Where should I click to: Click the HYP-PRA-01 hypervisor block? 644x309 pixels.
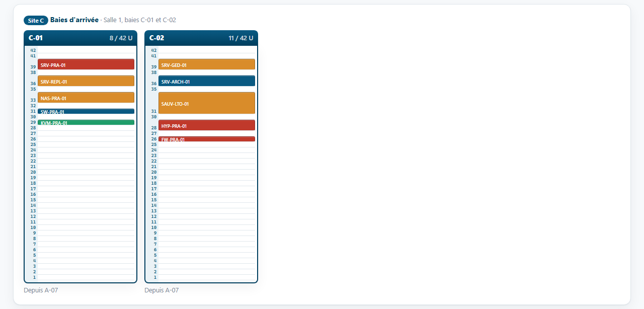click(207, 125)
